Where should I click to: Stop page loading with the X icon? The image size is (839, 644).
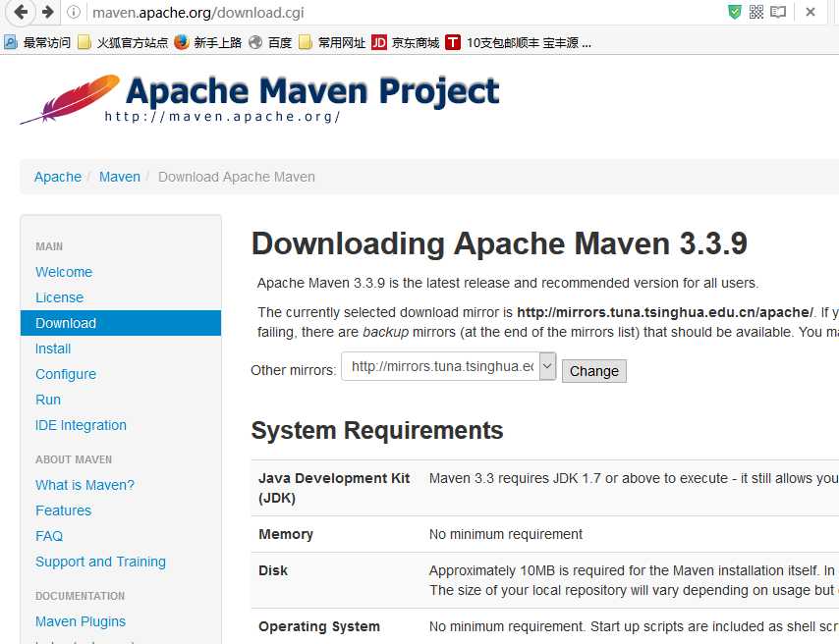(x=811, y=12)
